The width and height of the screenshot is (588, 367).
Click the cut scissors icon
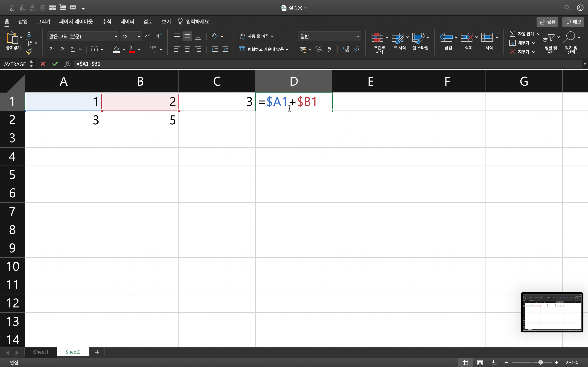pyautogui.click(x=29, y=34)
